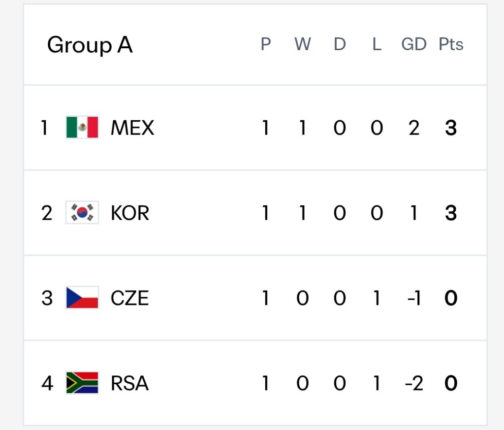Viewport: 504px width, 430px height.
Task: Select the RSA team name
Action: 129,383
